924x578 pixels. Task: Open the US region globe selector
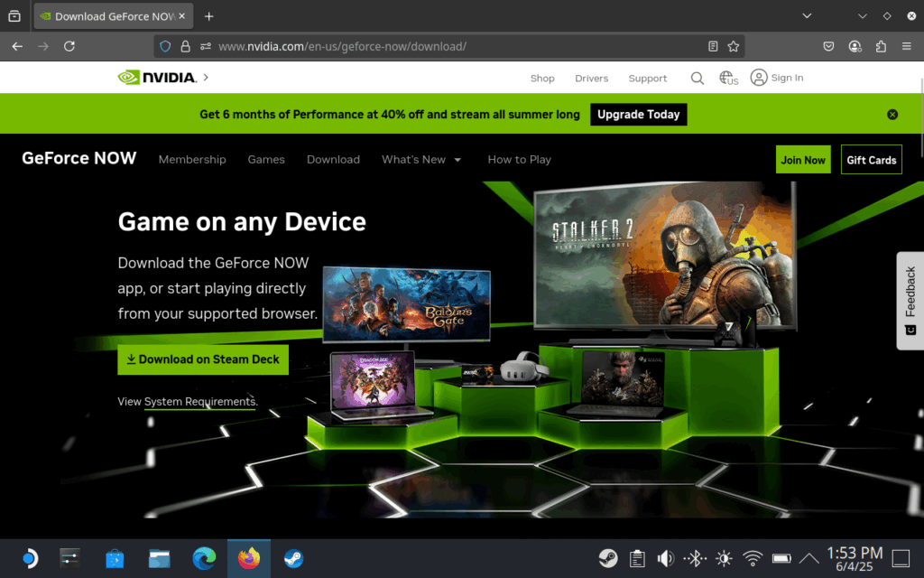(x=728, y=78)
